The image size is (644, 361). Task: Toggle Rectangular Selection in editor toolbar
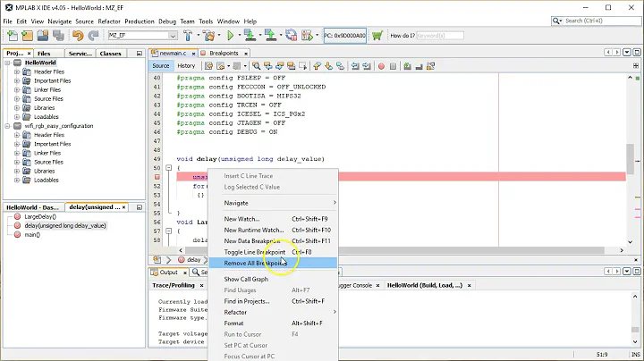coord(302,66)
